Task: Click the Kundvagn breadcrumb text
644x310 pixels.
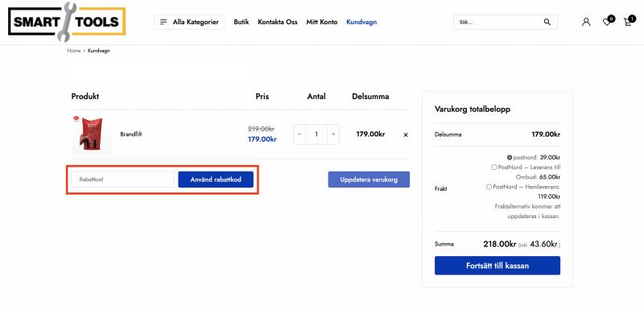Action: 98,51
